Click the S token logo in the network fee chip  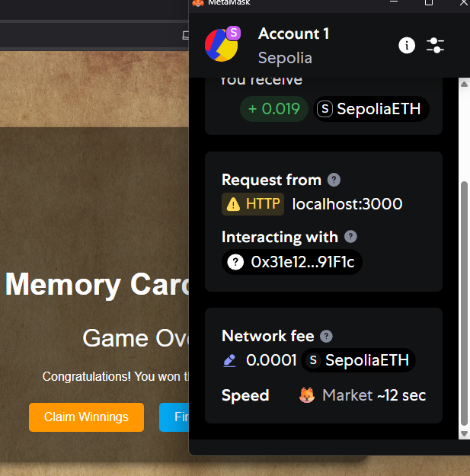pyautogui.click(x=313, y=360)
